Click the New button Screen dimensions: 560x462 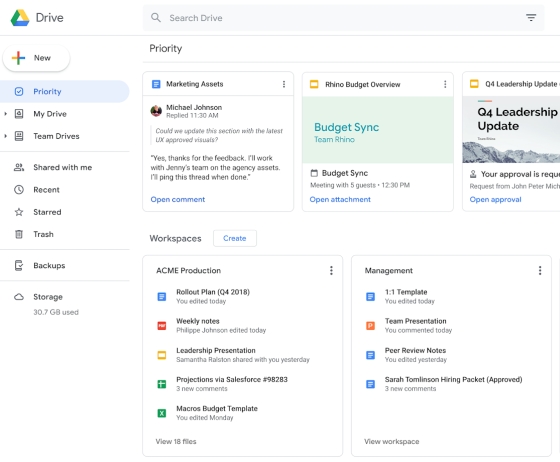tap(36, 58)
